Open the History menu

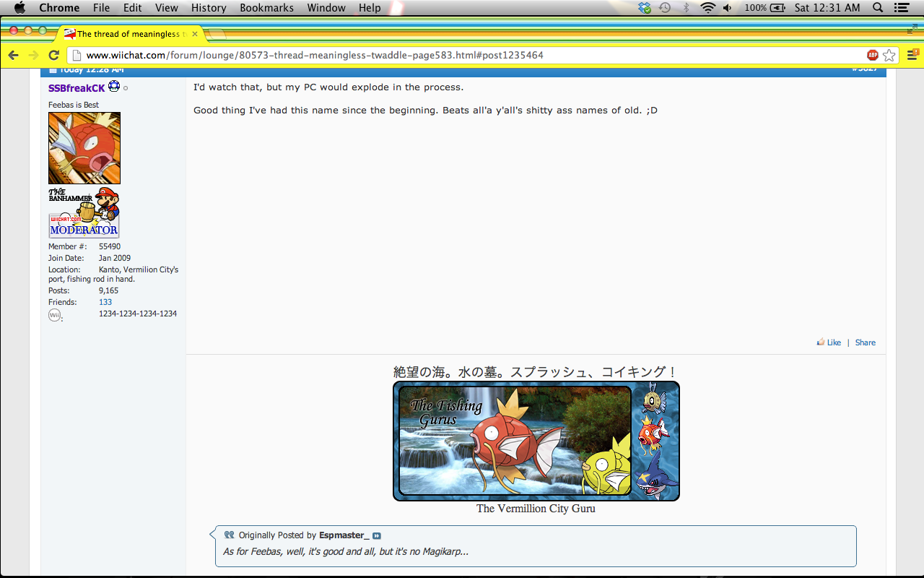(209, 8)
